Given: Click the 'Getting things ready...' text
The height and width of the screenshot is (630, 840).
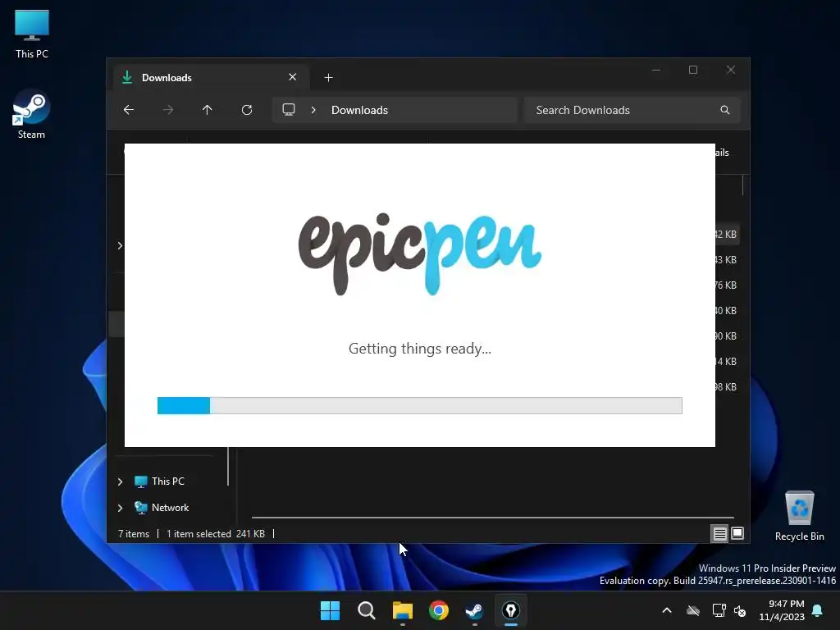Looking at the screenshot, I should [x=419, y=349].
